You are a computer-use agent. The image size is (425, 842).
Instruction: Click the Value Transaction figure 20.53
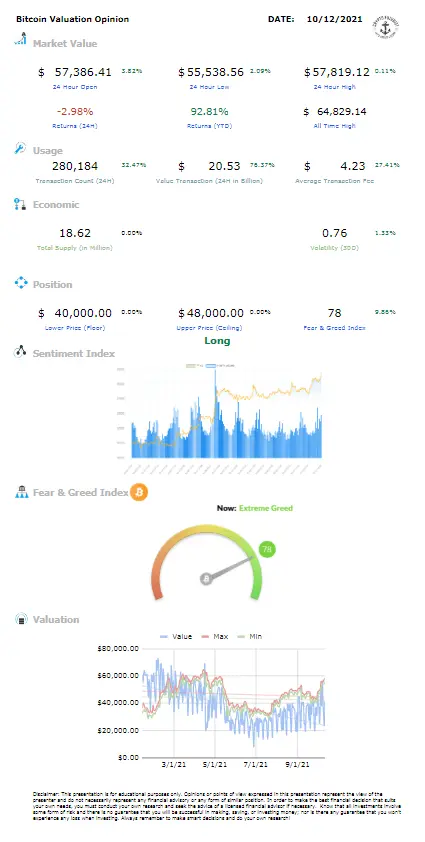click(x=225, y=166)
